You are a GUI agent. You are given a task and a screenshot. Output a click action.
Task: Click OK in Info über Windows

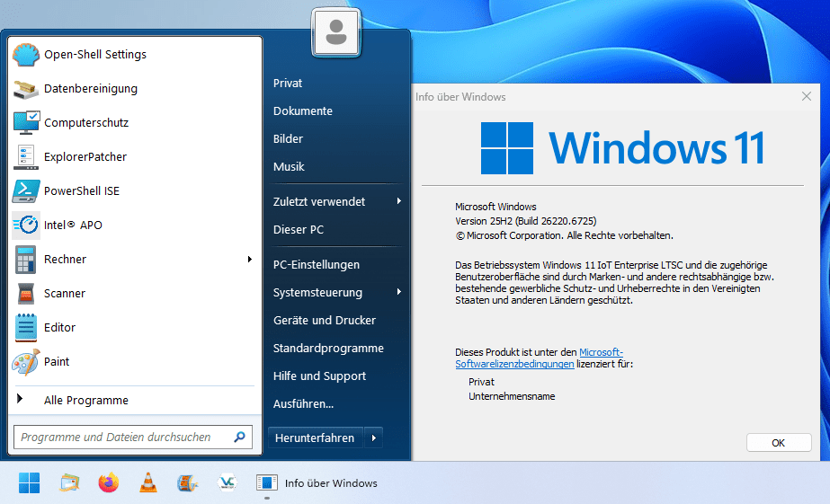click(779, 443)
